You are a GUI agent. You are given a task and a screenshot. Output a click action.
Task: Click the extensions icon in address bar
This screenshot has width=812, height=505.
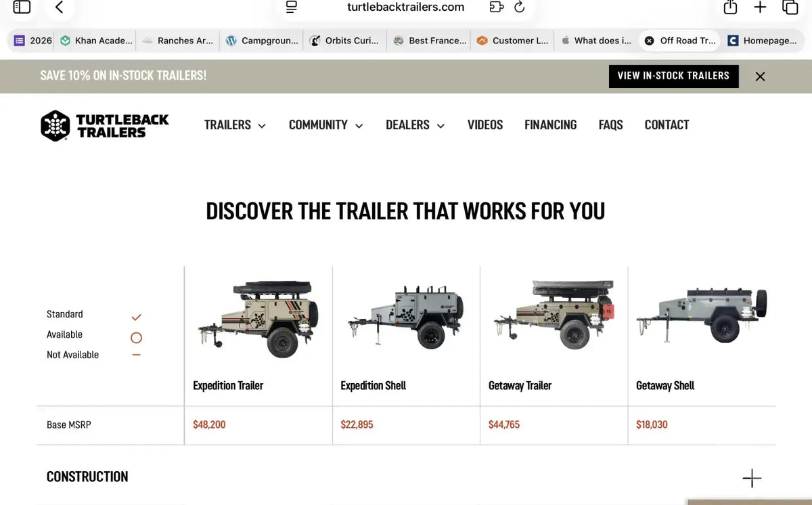[497, 7]
